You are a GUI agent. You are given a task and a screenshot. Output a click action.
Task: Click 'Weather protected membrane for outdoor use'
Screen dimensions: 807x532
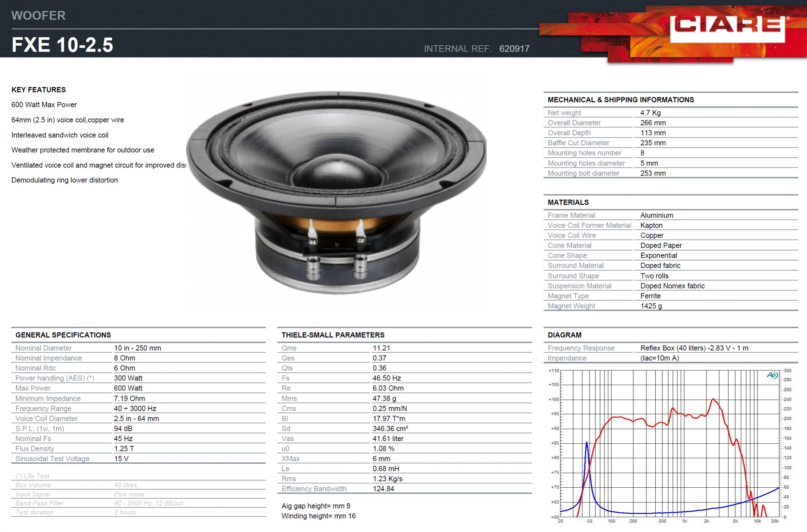(83, 150)
